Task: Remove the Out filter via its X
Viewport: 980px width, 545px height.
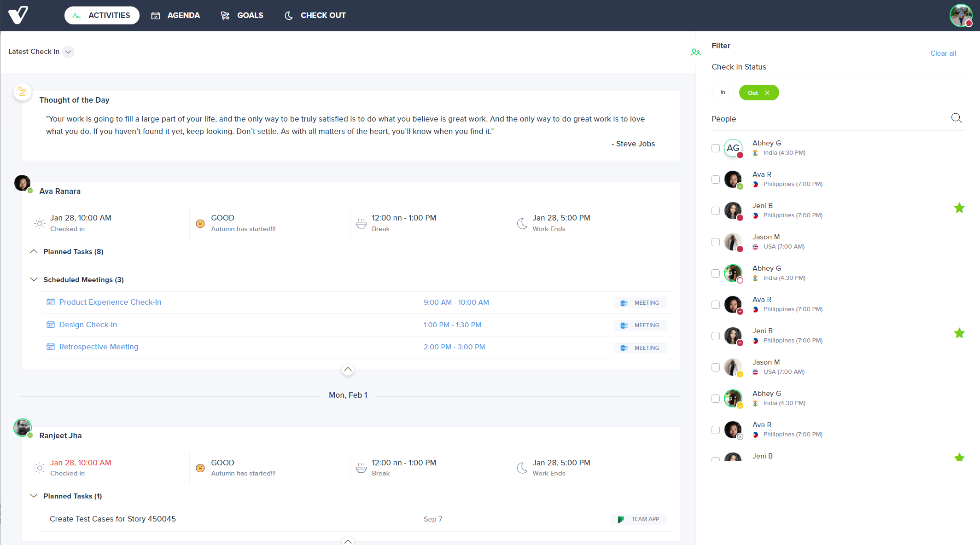Action: (x=767, y=93)
